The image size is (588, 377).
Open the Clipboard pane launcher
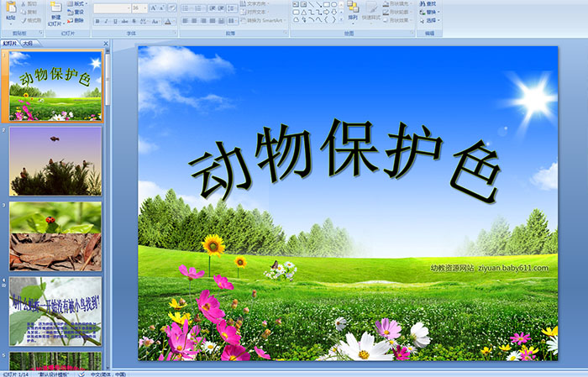coord(41,33)
